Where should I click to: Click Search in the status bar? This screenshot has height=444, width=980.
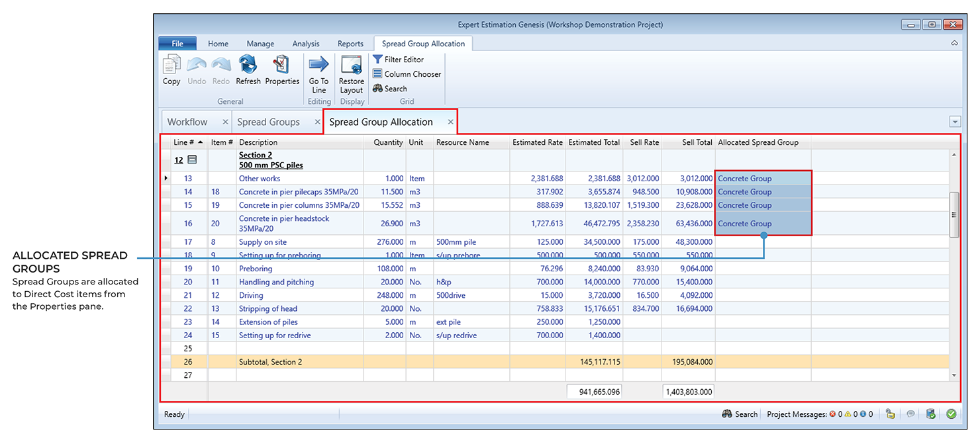(740, 414)
